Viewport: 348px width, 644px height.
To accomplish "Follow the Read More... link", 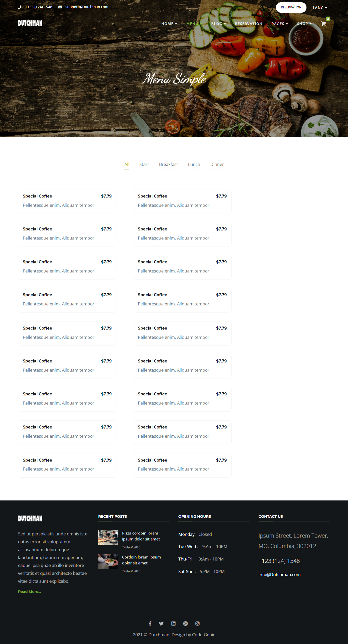I will coord(30,592).
